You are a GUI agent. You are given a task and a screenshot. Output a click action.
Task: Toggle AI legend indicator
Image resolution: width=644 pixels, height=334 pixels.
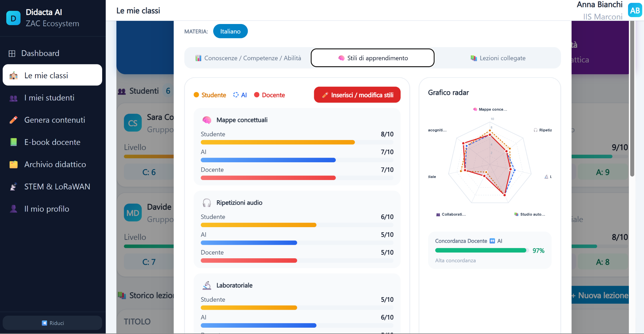[x=240, y=95]
